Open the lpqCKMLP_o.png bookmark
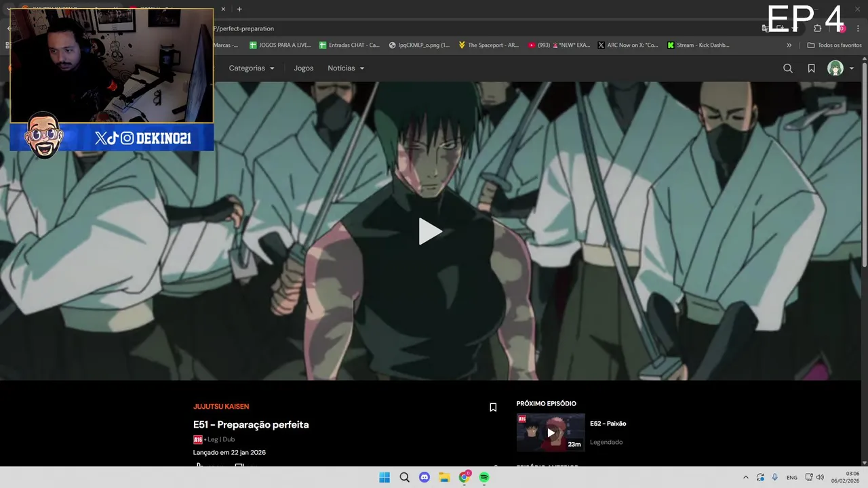 pos(419,45)
